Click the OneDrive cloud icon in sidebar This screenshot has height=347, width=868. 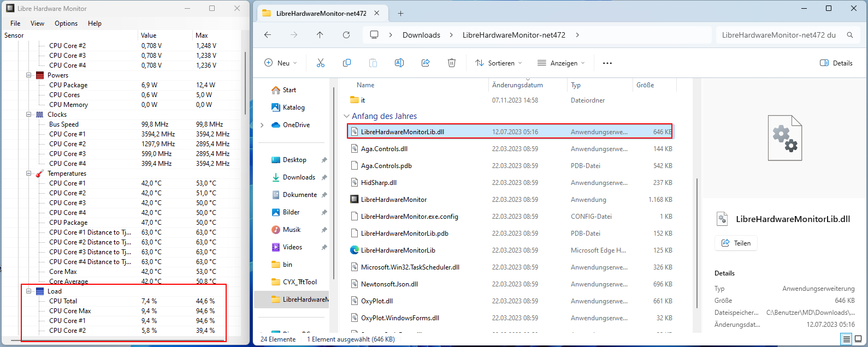tap(276, 125)
